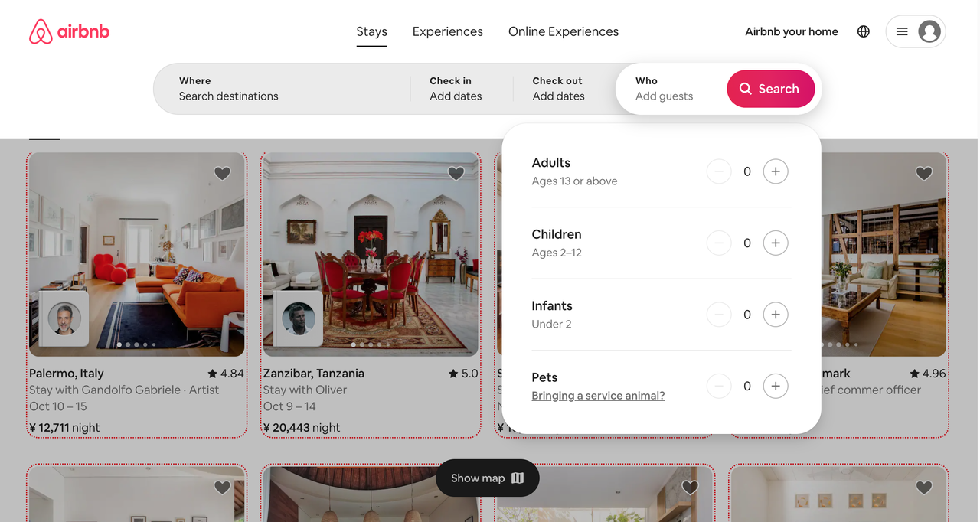
Task: Save the Palermo listing with heart icon
Action: (x=222, y=174)
